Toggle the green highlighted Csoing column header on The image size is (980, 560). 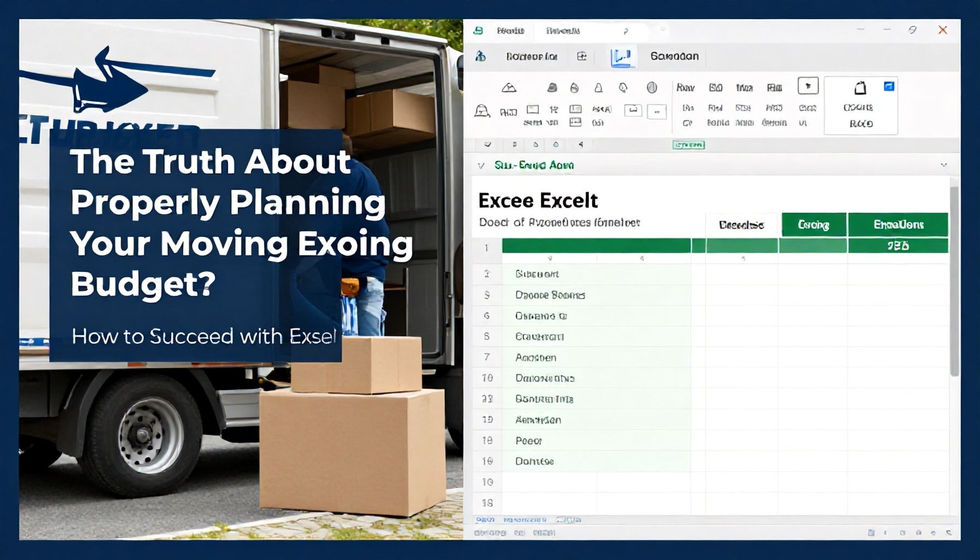coord(814,224)
